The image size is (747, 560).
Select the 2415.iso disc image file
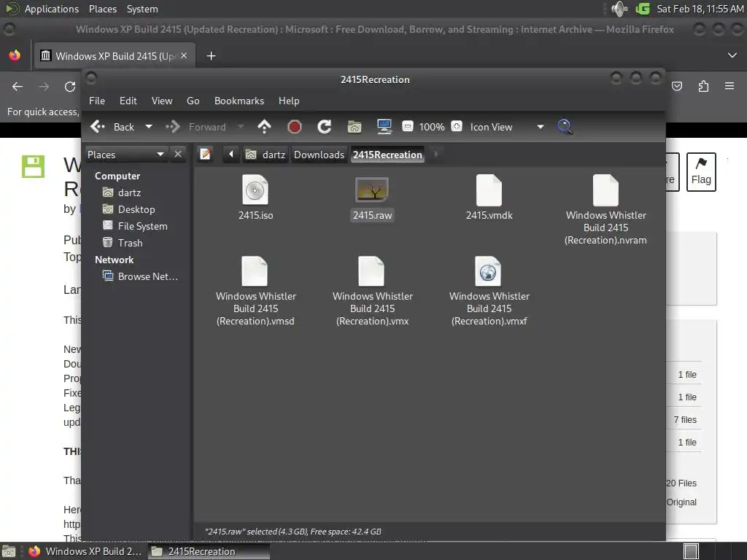point(255,198)
